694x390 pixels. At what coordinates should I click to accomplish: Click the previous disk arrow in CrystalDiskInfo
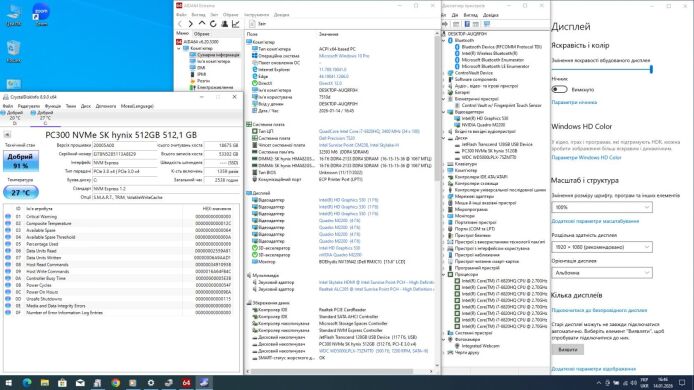tap(7, 135)
